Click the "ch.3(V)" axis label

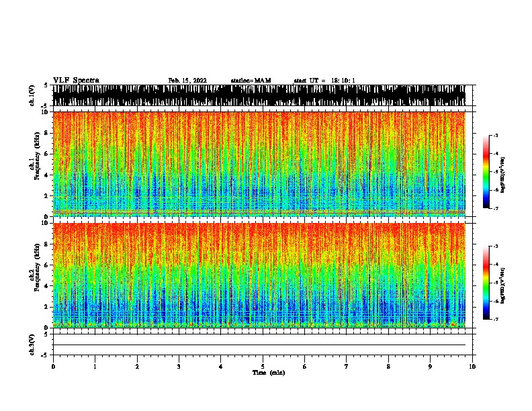click(x=32, y=345)
